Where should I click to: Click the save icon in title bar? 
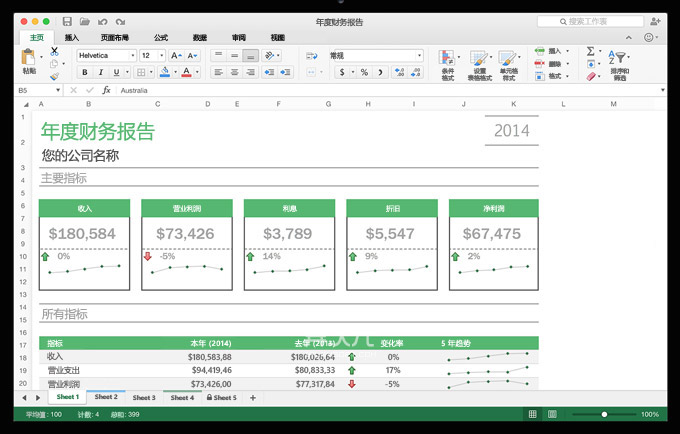point(67,20)
